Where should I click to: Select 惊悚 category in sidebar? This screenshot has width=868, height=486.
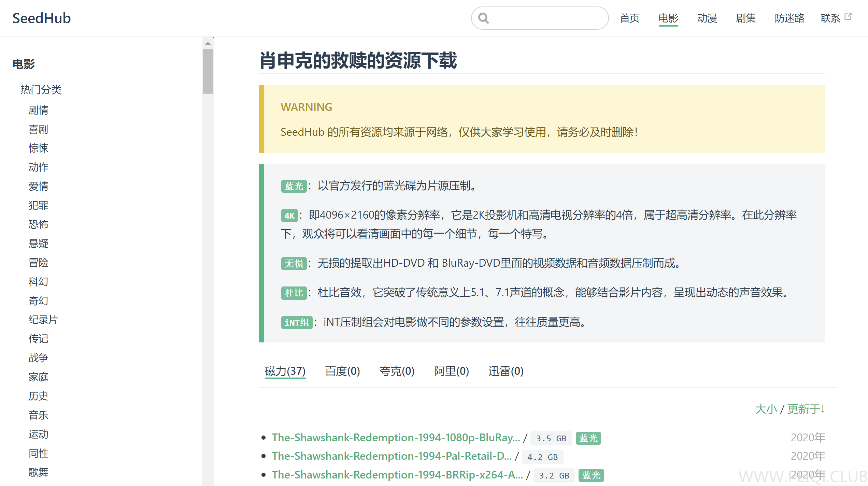[x=39, y=148]
